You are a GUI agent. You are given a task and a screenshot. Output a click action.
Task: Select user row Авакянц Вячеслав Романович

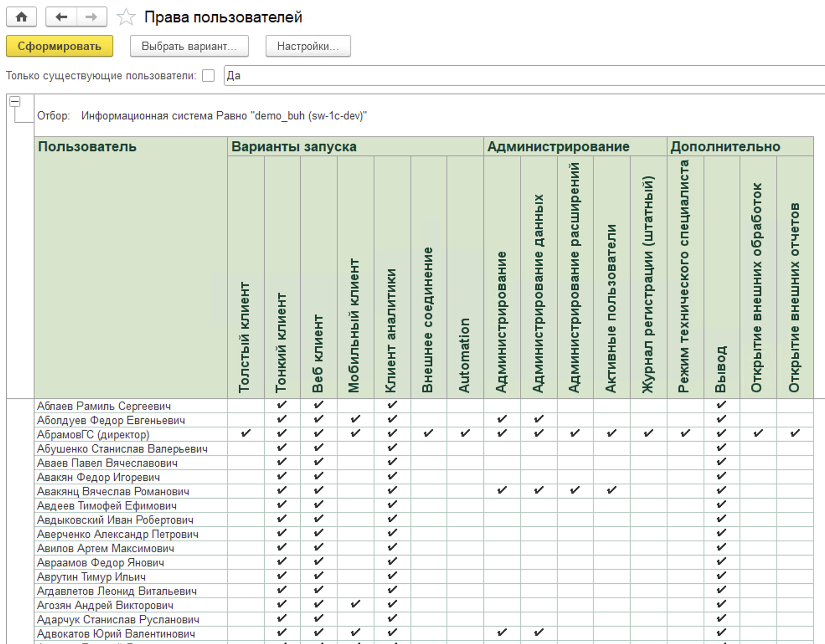(113, 492)
